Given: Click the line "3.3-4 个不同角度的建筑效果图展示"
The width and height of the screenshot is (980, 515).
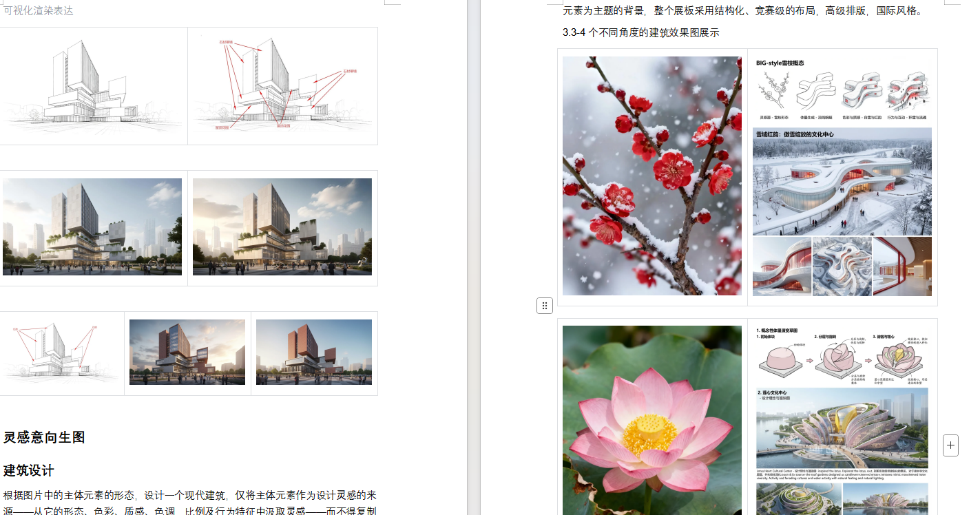Looking at the screenshot, I should click(641, 32).
